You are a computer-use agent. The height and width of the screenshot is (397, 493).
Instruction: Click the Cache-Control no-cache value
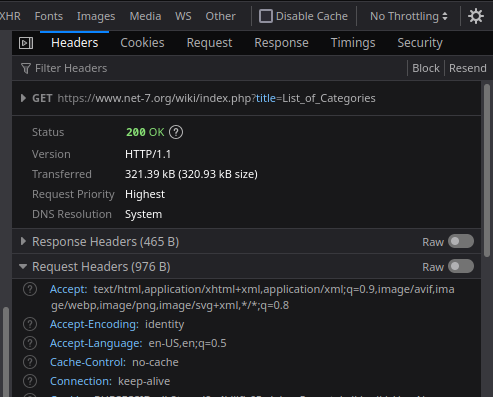(155, 362)
